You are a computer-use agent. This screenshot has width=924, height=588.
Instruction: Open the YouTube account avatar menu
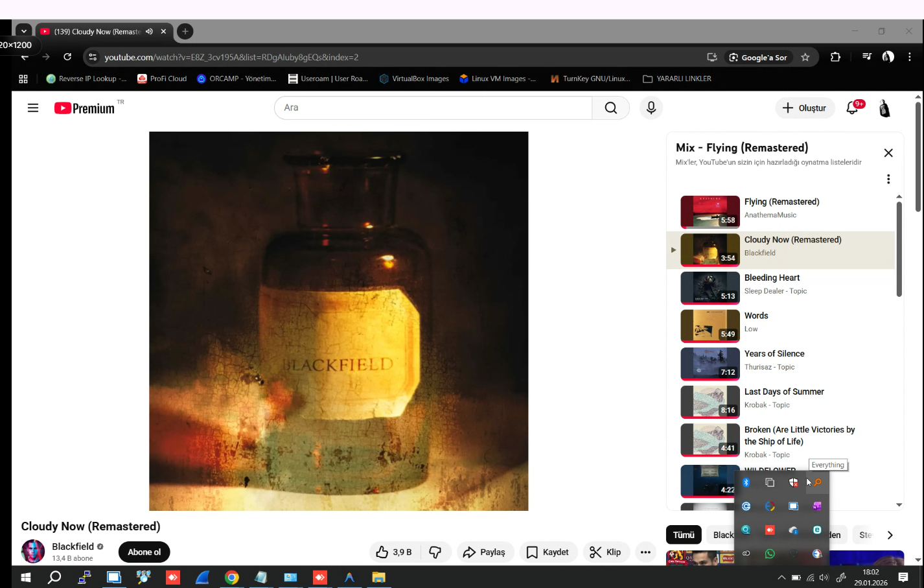coord(884,108)
